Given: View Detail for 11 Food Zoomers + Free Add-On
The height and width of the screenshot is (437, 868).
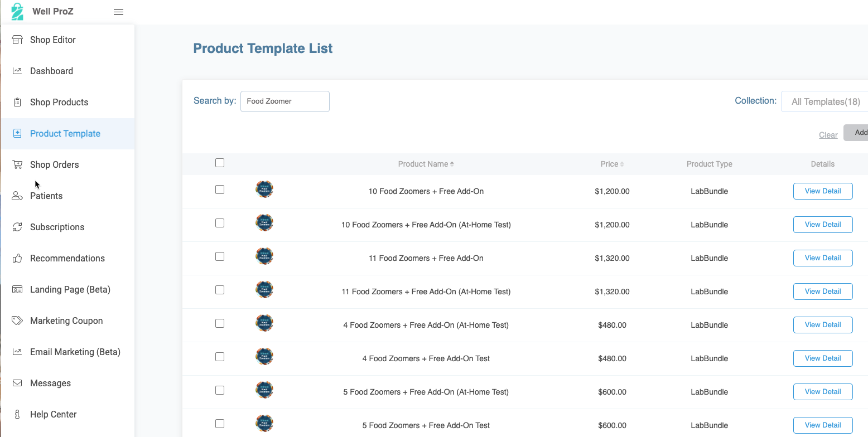Looking at the screenshot, I should click(x=823, y=258).
